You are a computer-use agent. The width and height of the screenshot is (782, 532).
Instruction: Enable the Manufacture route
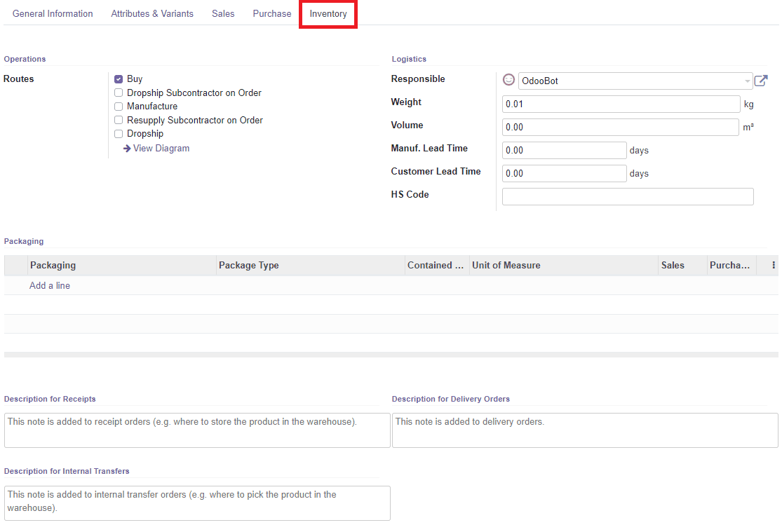pos(119,106)
